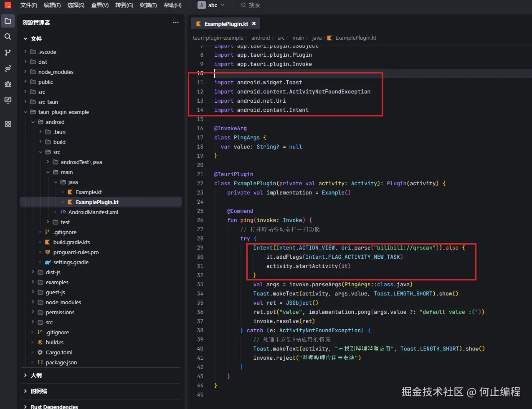This screenshot has width=532, height=409.
Task: Click the braces icon beside package.json
Action: (x=40, y=362)
